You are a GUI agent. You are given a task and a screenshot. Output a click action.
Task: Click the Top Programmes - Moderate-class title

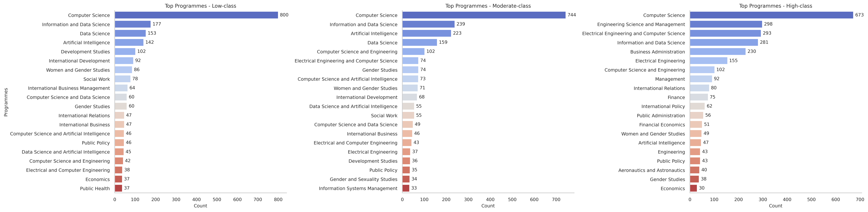pos(488,6)
